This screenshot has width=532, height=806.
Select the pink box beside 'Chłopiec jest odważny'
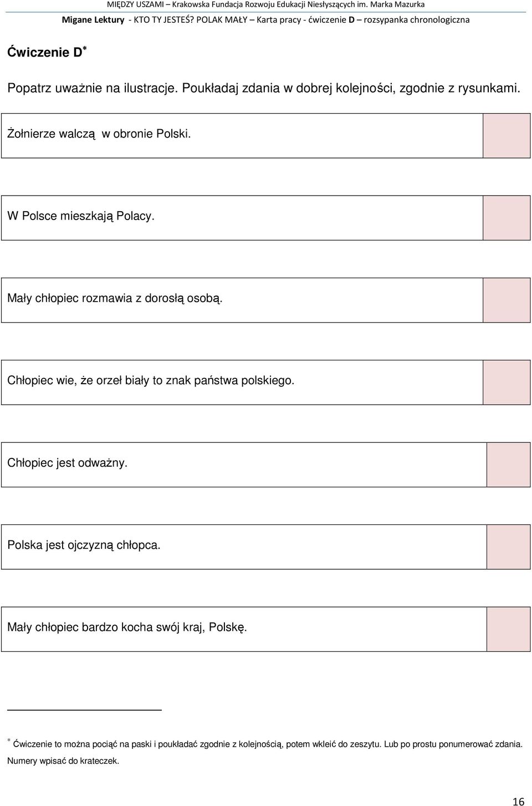[x=509, y=465]
